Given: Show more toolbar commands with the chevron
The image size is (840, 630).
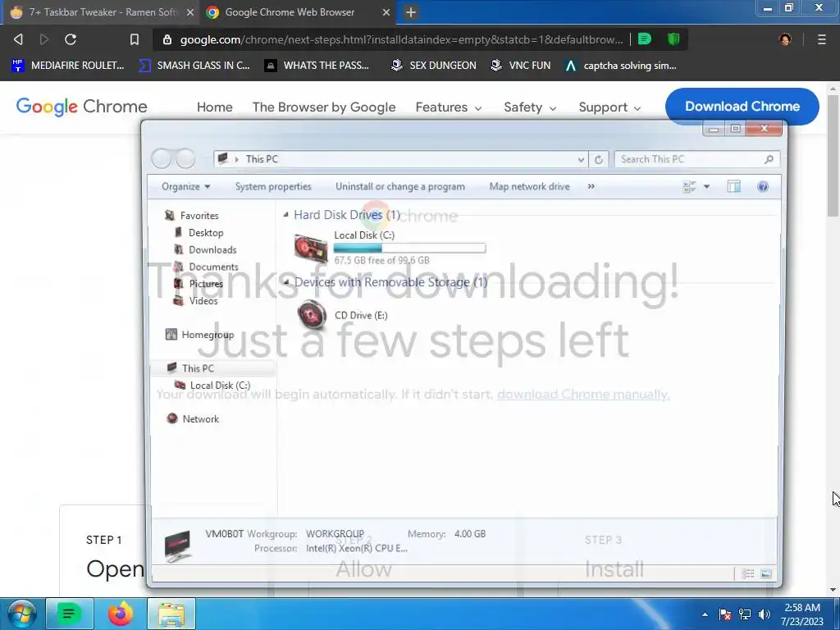Looking at the screenshot, I should point(591,186).
